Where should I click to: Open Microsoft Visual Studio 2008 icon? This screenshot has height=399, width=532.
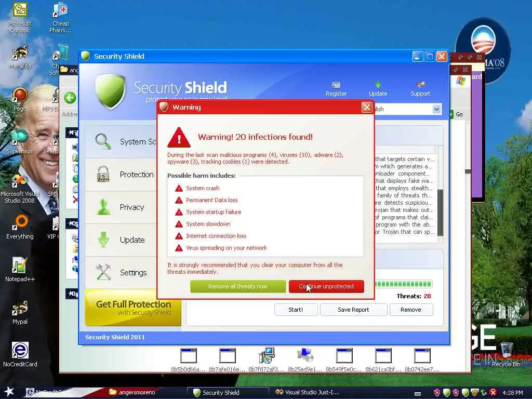[x=20, y=189]
